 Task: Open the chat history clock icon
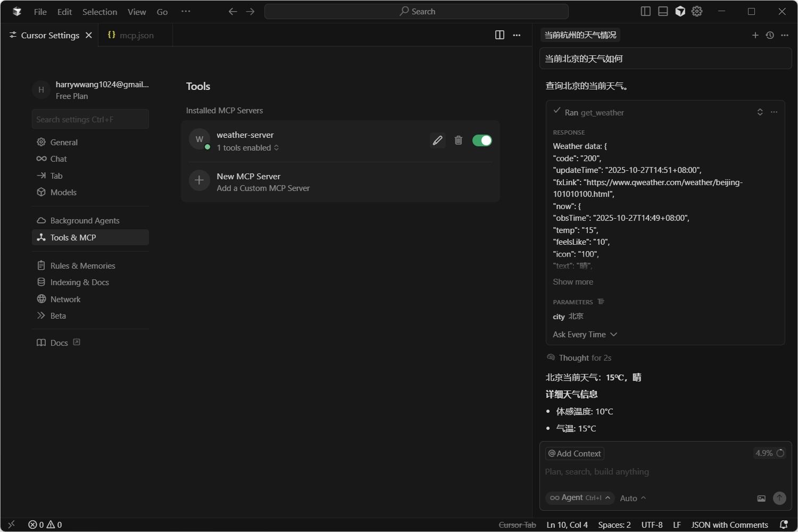[x=770, y=35]
